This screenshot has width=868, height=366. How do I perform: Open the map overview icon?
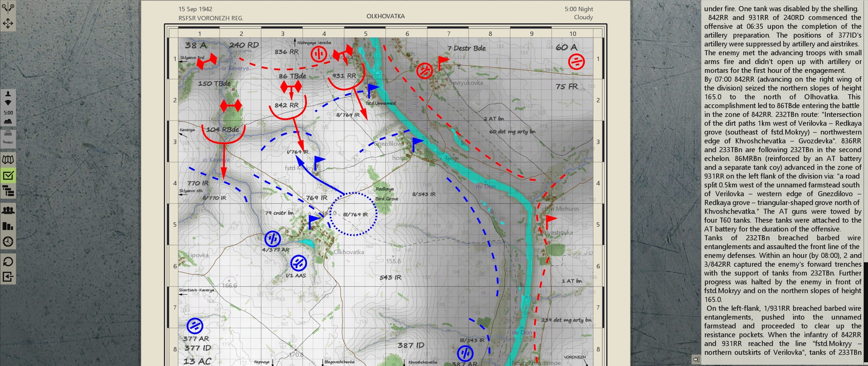click(x=8, y=159)
